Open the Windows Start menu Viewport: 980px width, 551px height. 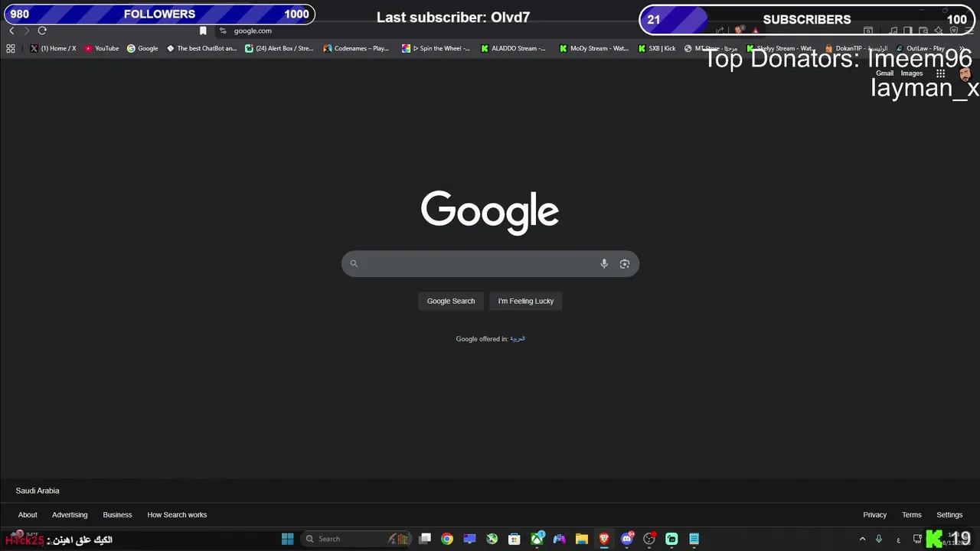(x=287, y=539)
